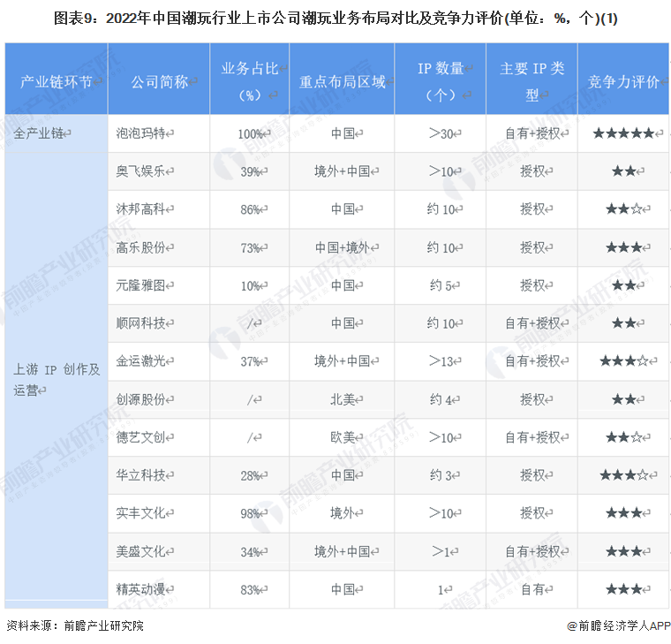The image size is (671, 644).
Task: Click 中国+境外 region cell
Action: coord(342,247)
